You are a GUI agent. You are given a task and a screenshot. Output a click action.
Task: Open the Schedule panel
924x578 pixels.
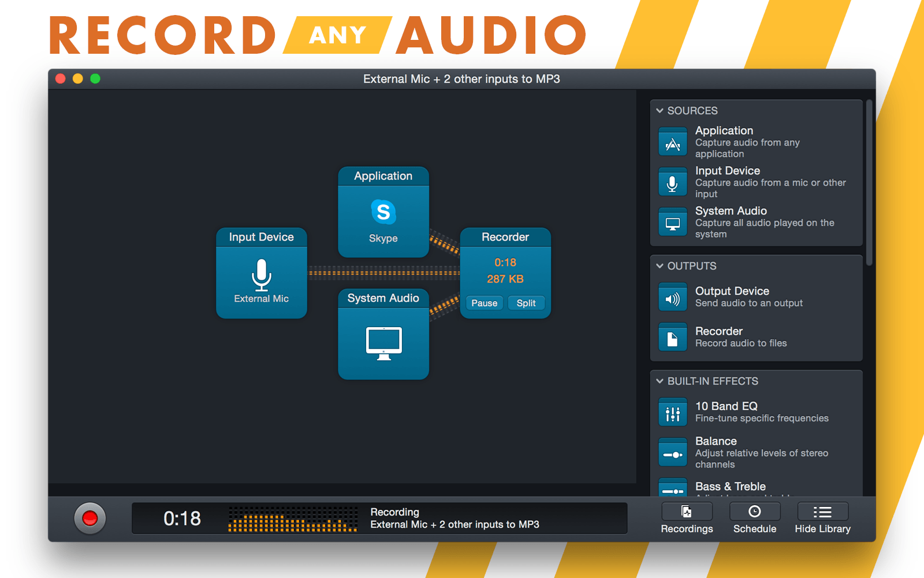755,518
